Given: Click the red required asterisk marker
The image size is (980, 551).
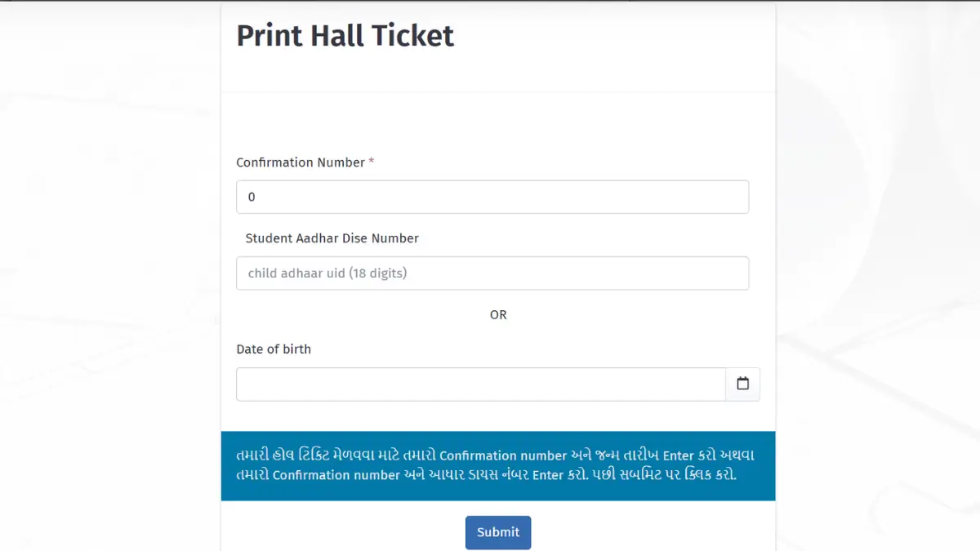Looking at the screenshot, I should (x=372, y=162).
